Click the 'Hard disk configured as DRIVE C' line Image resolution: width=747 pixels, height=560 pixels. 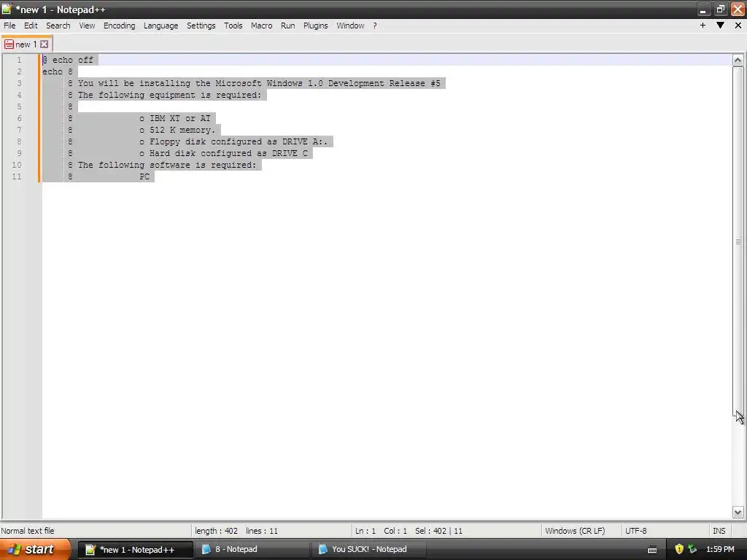click(x=223, y=153)
